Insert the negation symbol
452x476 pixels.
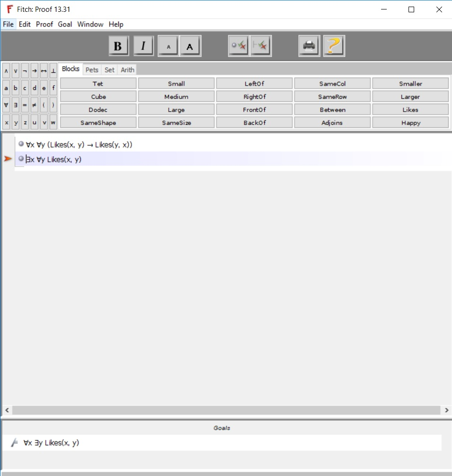(x=25, y=70)
